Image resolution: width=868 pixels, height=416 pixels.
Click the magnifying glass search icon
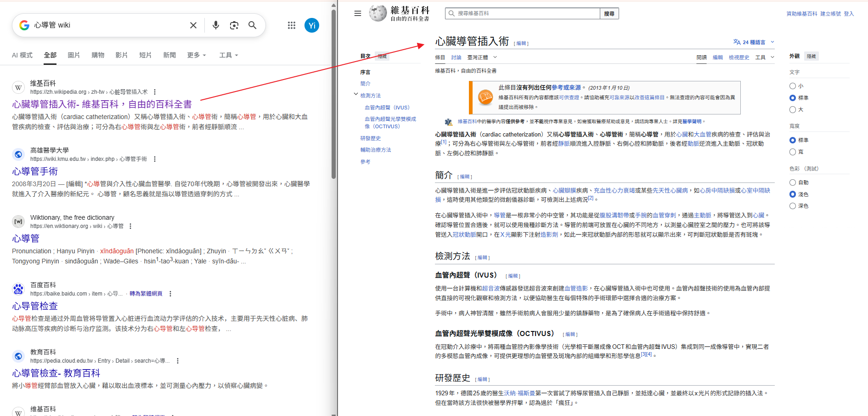[253, 25]
